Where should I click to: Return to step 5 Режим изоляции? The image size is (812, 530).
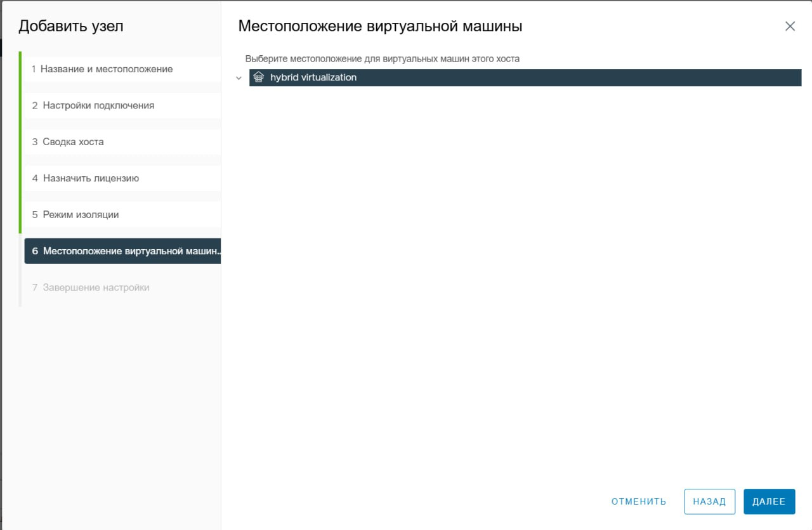(x=122, y=215)
